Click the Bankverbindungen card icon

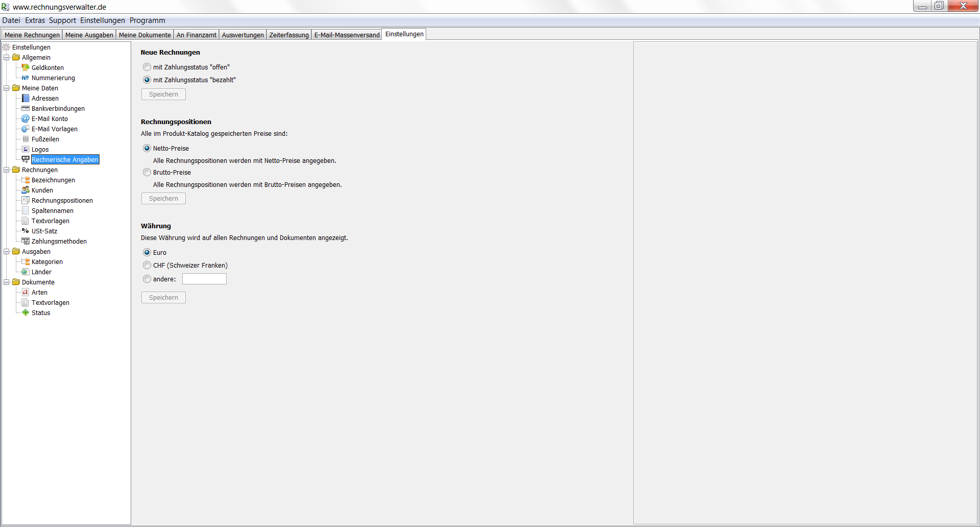[x=26, y=108]
